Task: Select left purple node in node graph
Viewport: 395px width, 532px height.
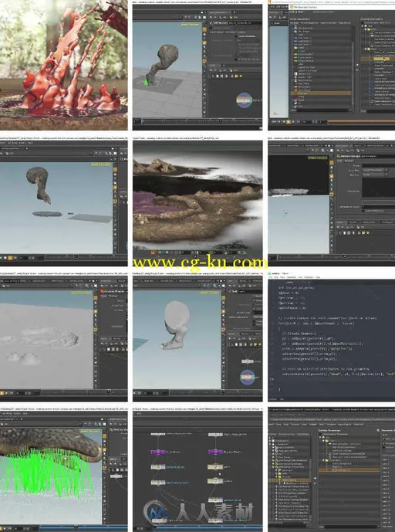Action: click(157, 452)
